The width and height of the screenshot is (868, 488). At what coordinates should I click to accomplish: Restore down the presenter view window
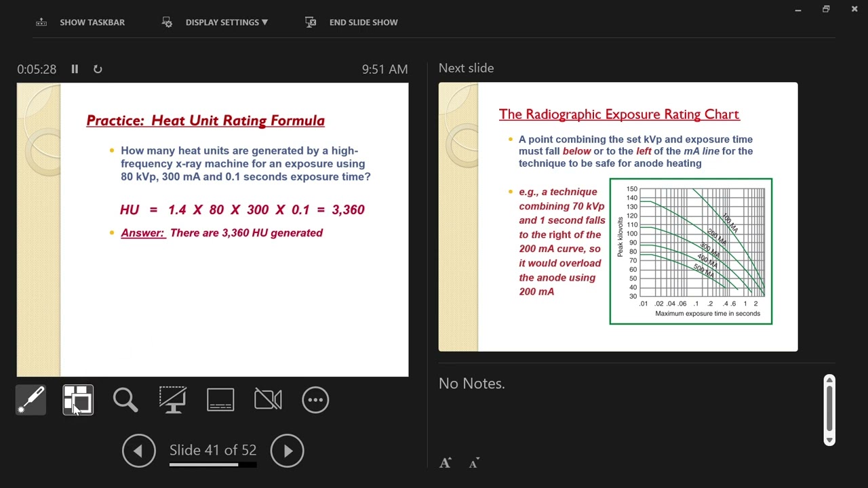point(826,9)
